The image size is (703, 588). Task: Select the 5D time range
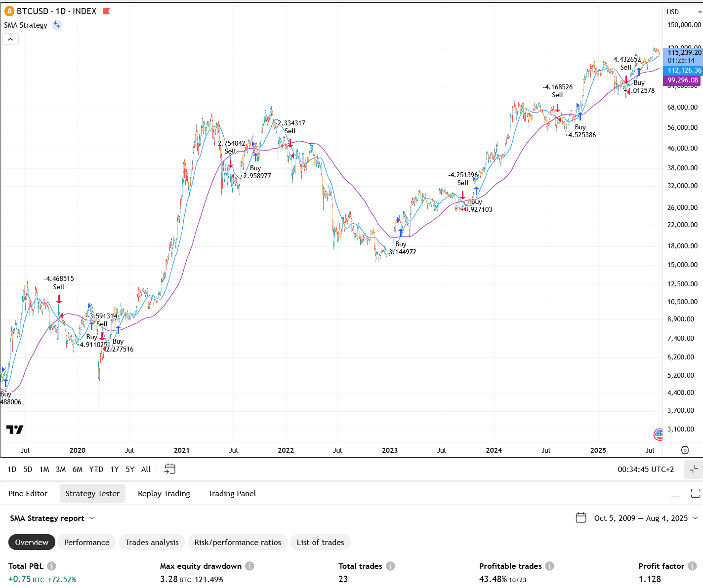[x=28, y=469]
